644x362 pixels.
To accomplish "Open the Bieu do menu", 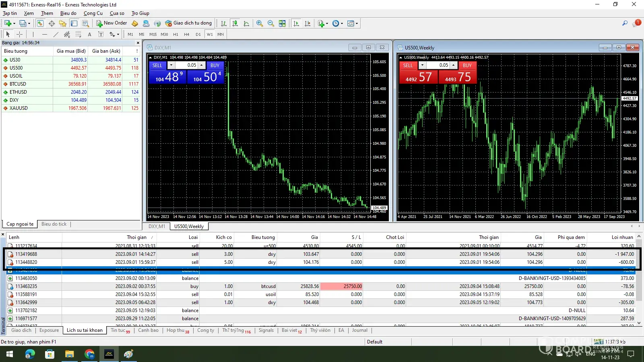I will point(68,13).
